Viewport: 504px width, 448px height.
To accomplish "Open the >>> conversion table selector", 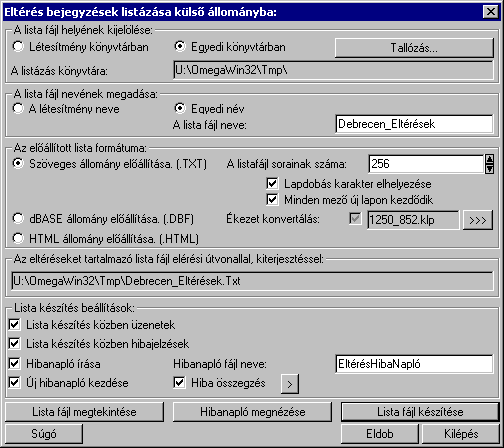I will coord(478,220).
